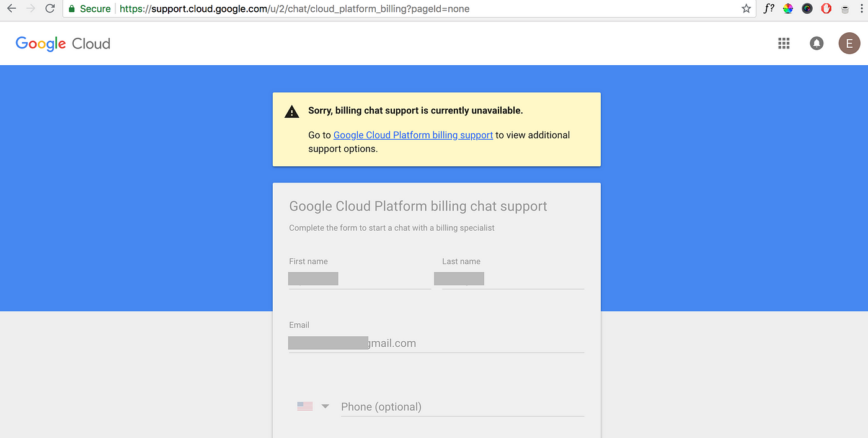Open the f? font finder extension

point(769,9)
